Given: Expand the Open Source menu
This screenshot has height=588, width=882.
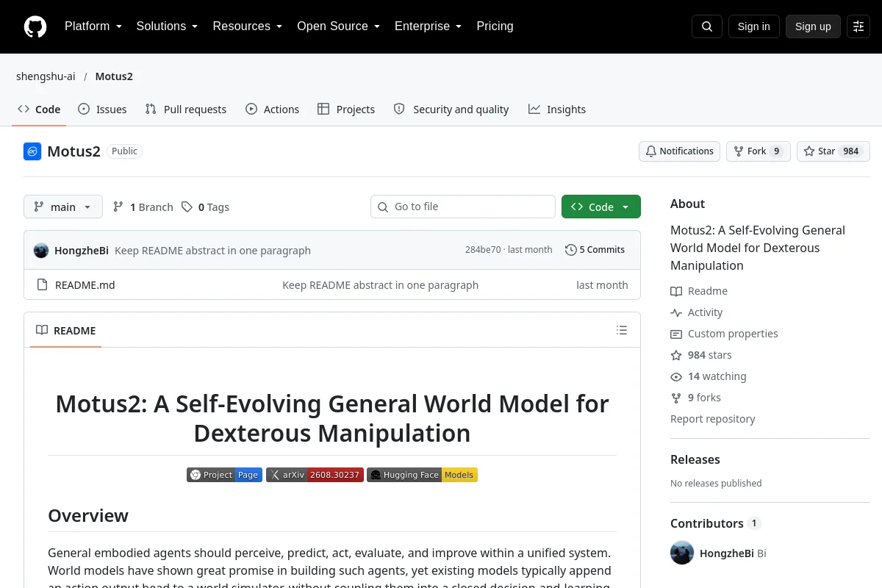Looking at the screenshot, I should click(339, 26).
